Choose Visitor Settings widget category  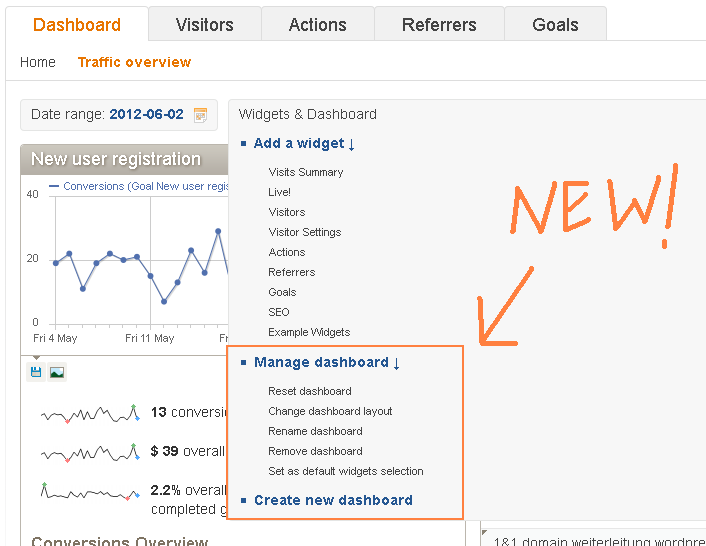coord(305,232)
